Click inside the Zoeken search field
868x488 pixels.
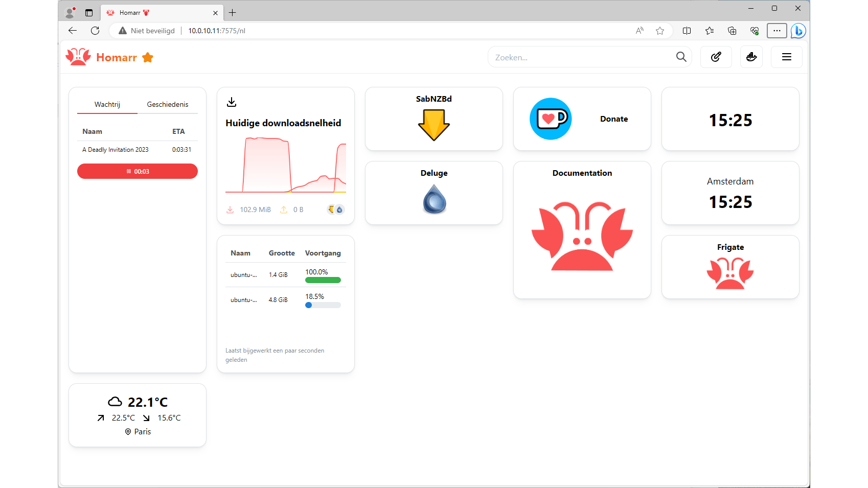(x=578, y=57)
